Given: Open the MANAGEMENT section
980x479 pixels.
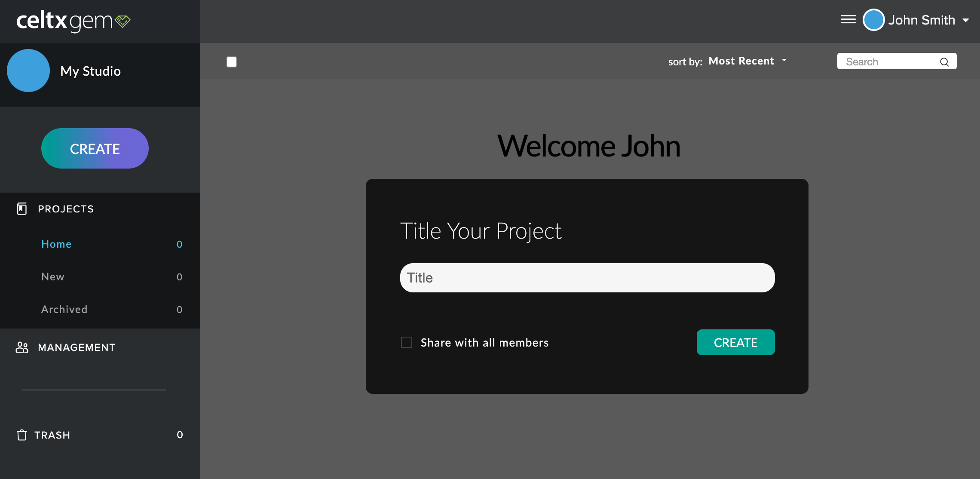Looking at the screenshot, I should tap(77, 347).
